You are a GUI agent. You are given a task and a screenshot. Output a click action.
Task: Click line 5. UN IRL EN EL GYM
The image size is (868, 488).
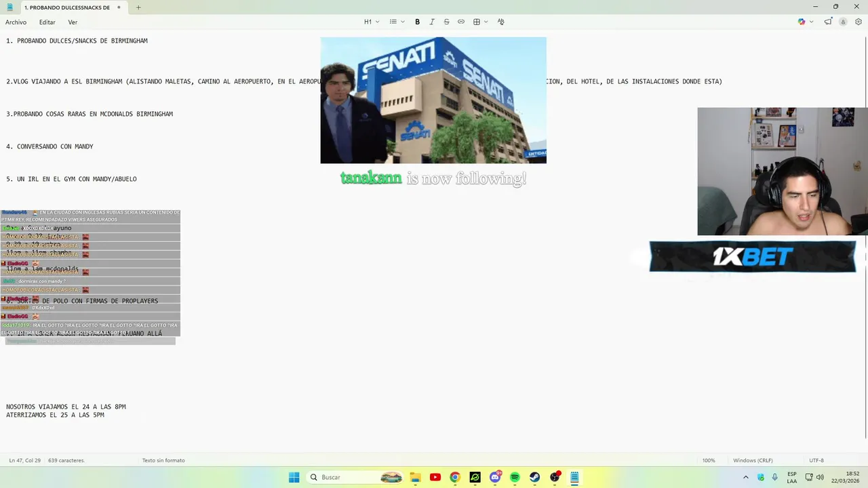pos(71,179)
